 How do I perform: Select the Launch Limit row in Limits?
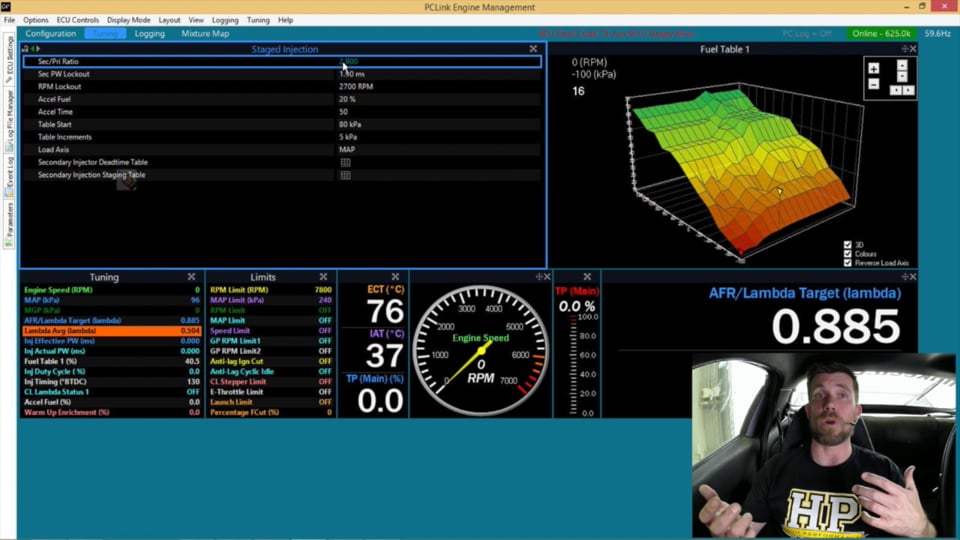[x=271, y=402]
